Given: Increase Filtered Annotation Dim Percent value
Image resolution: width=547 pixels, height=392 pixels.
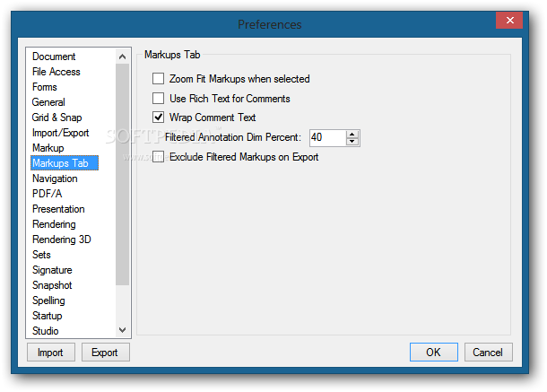Looking at the screenshot, I should pyautogui.click(x=352, y=134).
